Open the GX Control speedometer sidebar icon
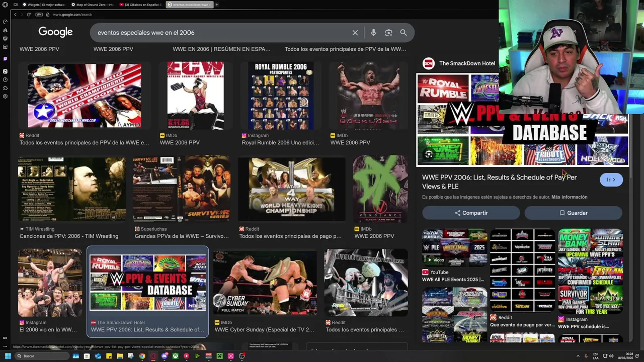The image size is (644, 362). pyautogui.click(x=5, y=22)
